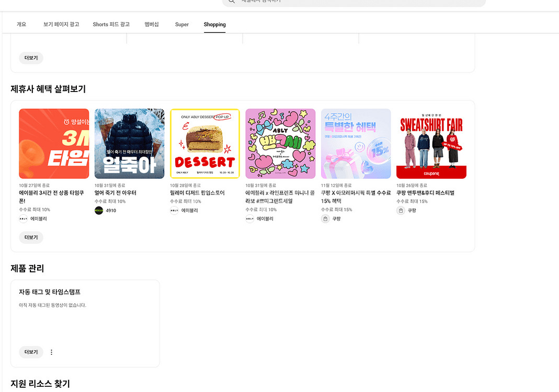Go to the 멤버십 tab
The height and width of the screenshot is (392, 559).
pos(152,25)
